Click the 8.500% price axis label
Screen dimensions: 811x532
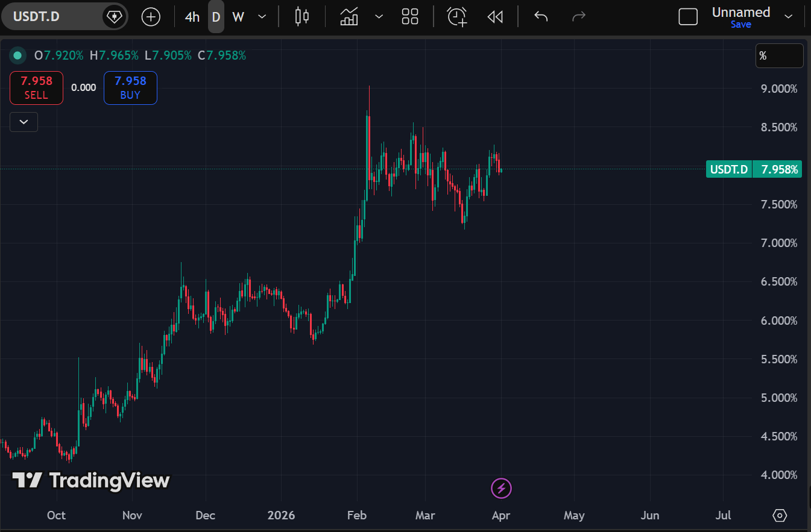(x=778, y=127)
